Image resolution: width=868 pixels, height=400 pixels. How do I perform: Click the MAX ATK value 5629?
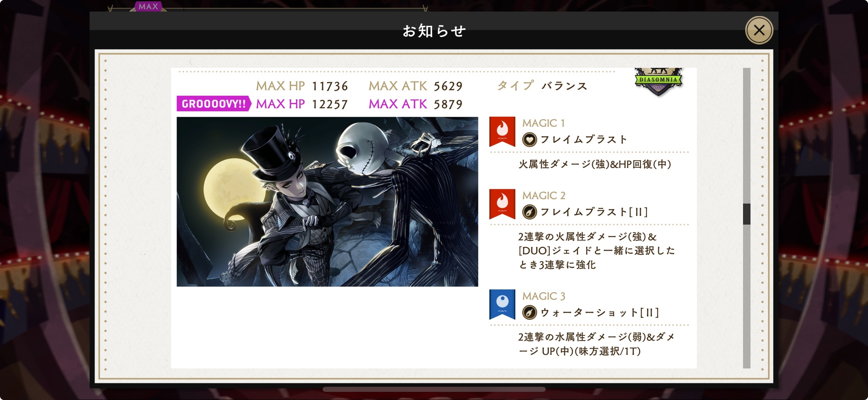[448, 86]
